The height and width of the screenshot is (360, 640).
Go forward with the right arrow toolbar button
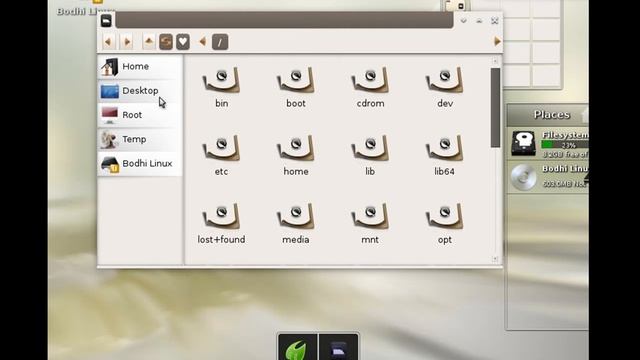127,42
